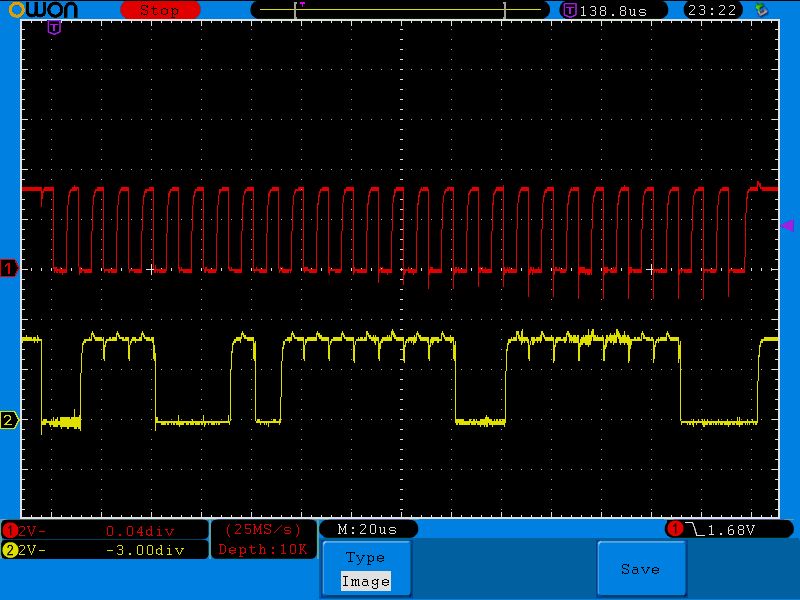The width and height of the screenshot is (800, 600).
Task: Toggle the red Stop run status indicator
Action: (159, 10)
